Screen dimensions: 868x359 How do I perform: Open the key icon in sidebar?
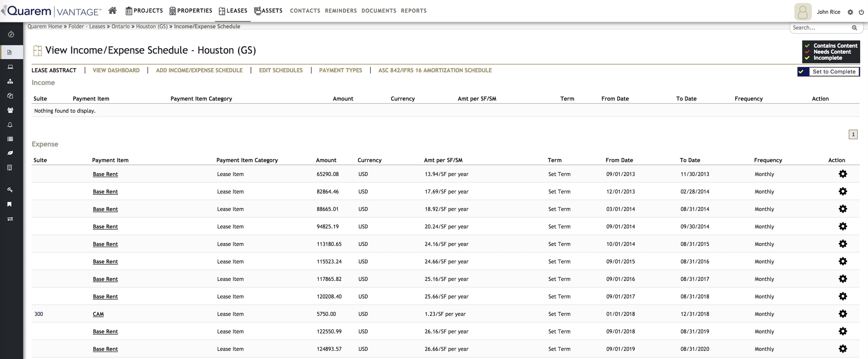coord(10,190)
